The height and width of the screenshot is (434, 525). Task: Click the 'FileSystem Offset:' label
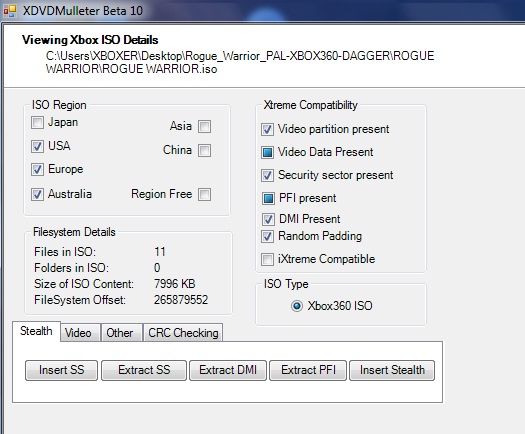point(80,300)
